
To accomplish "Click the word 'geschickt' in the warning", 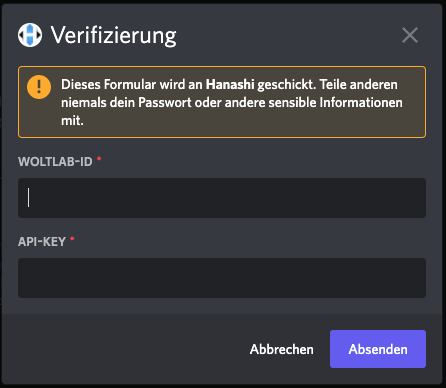I will pos(285,85).
